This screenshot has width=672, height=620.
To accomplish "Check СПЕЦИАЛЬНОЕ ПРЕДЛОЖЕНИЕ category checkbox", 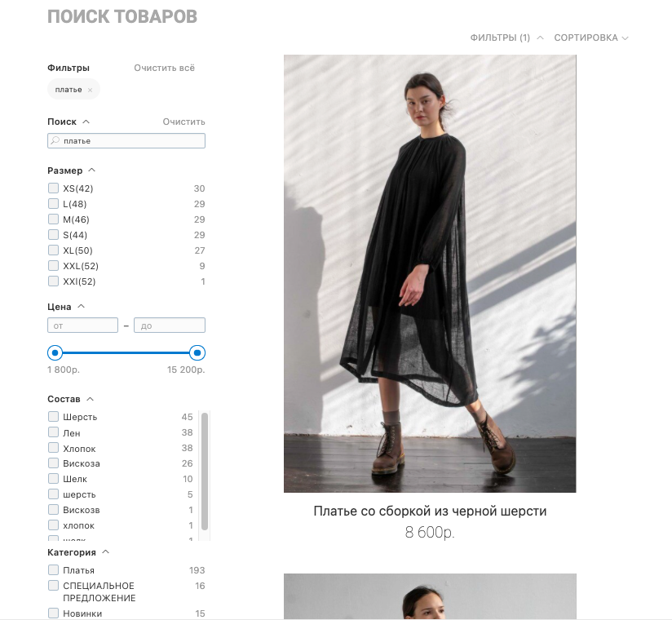I will (53, 585).
